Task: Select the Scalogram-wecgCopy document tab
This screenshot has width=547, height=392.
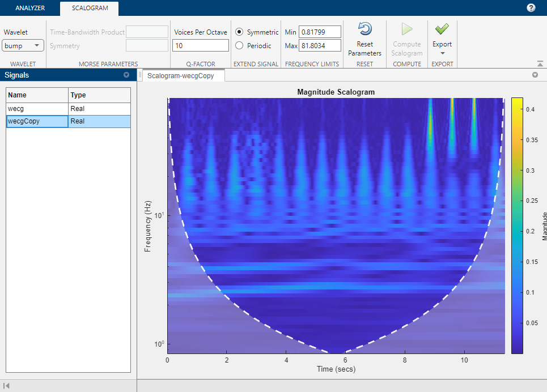Action: click(x=181, y=74)
